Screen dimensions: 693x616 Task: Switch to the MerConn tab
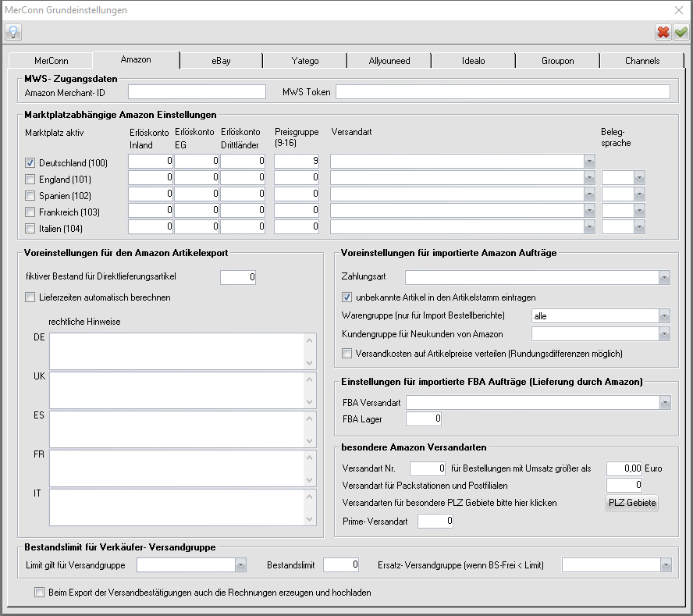pos(51,61)
